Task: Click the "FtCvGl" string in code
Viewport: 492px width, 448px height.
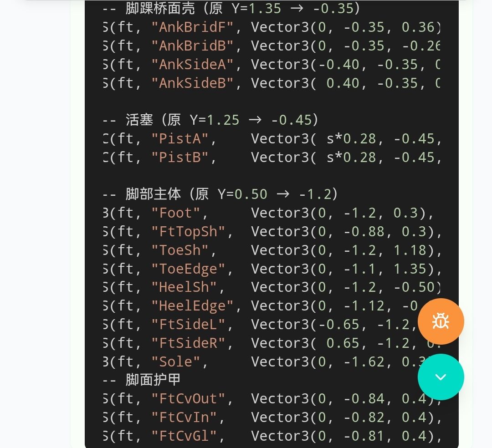Action: (184, 436)
